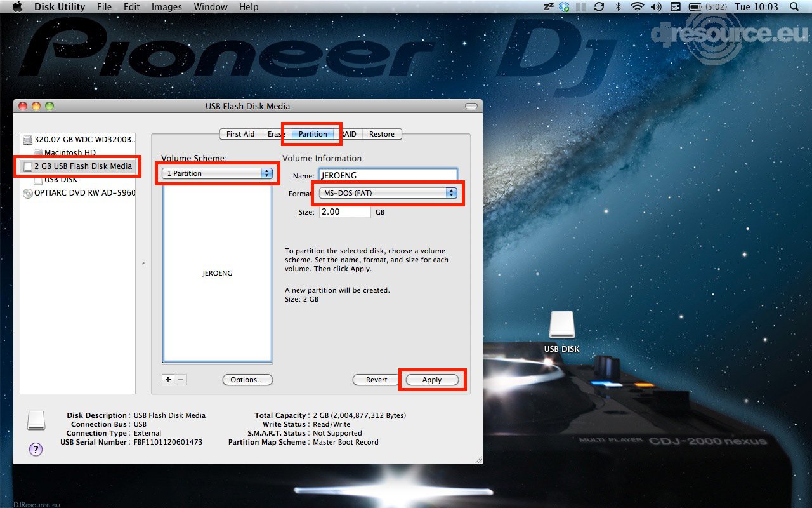Select the Partition tab
The image size is (812, 508).
[313, 134]
